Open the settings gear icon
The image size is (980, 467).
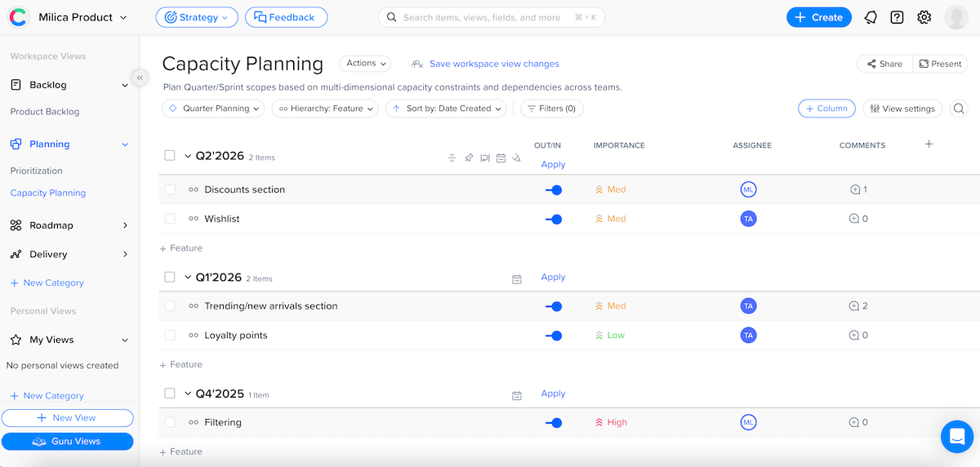pos(924,17)
